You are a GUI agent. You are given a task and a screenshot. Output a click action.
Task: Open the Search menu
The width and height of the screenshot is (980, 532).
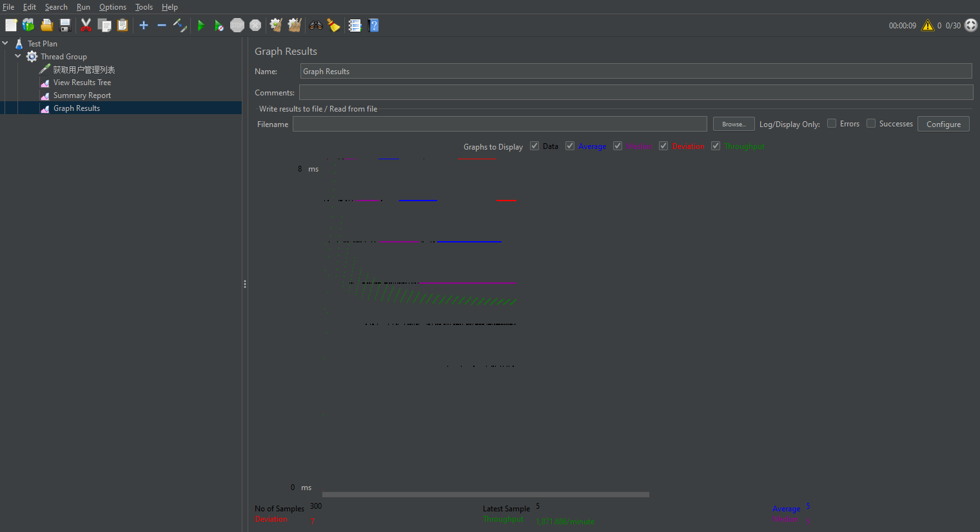(x=56, y=7)
